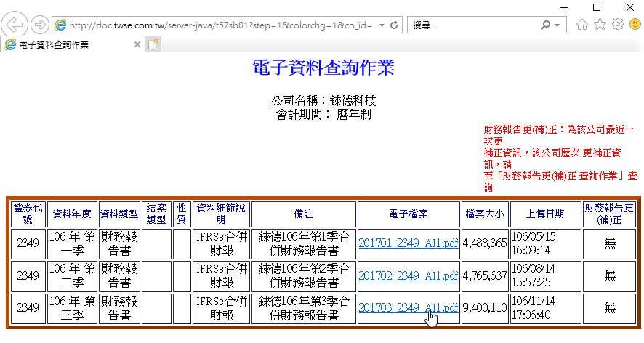Click the Refresh page icon
This screenshot has height=343, width=644.
(394, 25)
